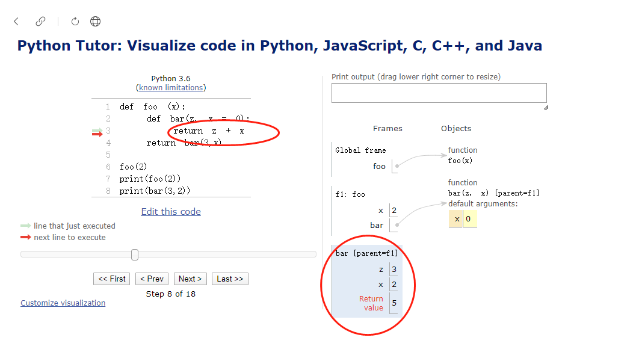Click the 'bar(z, x) [parent=f1]' function object
The image size is (642, 364).
[x=493, y=193]
